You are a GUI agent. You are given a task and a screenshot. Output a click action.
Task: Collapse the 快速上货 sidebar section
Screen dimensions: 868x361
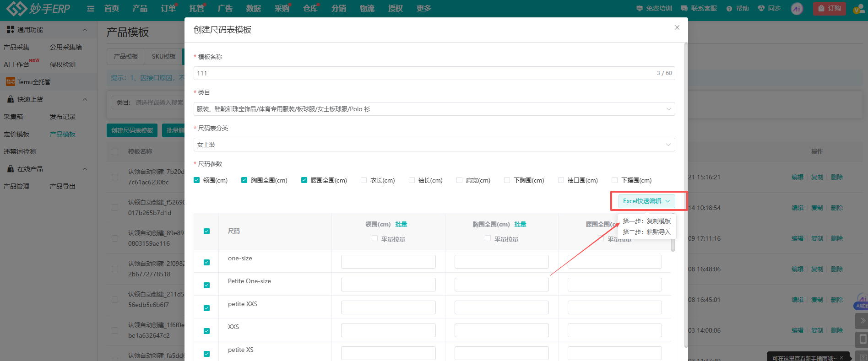(85, 99)
